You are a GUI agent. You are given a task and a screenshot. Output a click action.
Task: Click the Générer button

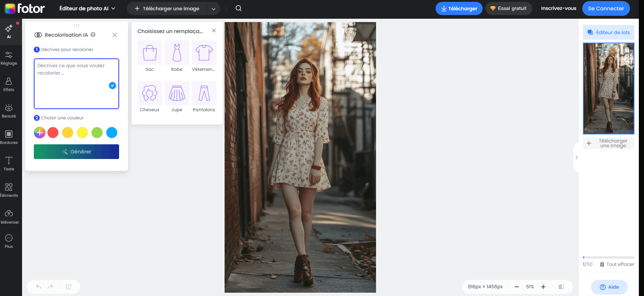coord(76,152)
